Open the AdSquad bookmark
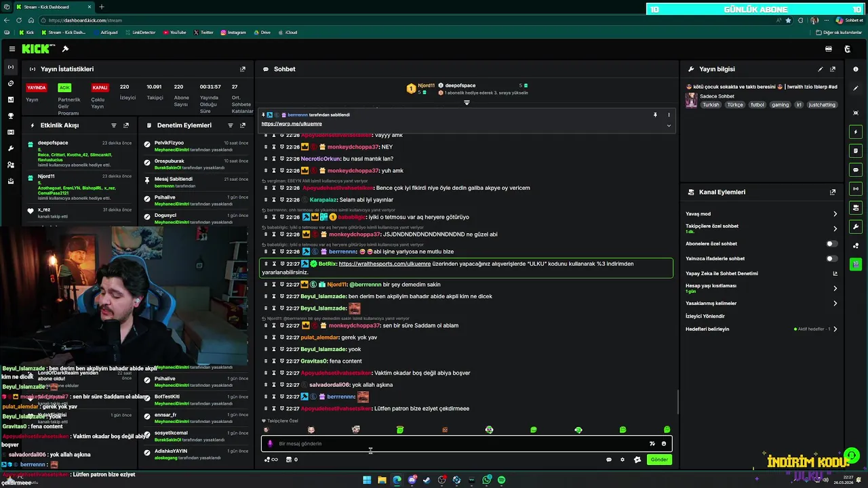 [x=105, y=33]
